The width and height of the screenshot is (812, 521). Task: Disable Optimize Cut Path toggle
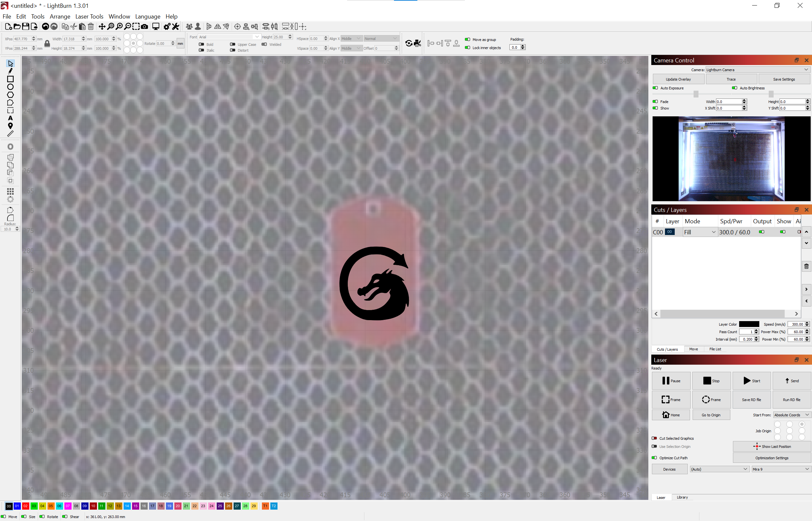click(x=654, y=458)
